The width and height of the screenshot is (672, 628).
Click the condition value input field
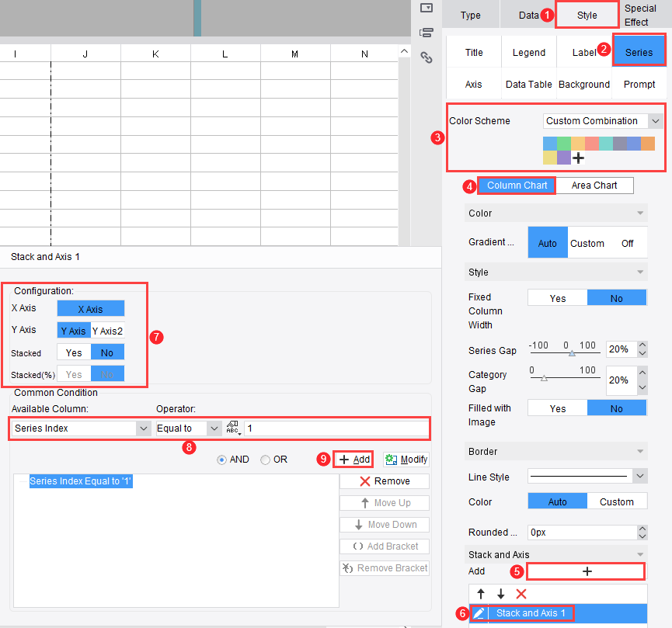point(336,428)
